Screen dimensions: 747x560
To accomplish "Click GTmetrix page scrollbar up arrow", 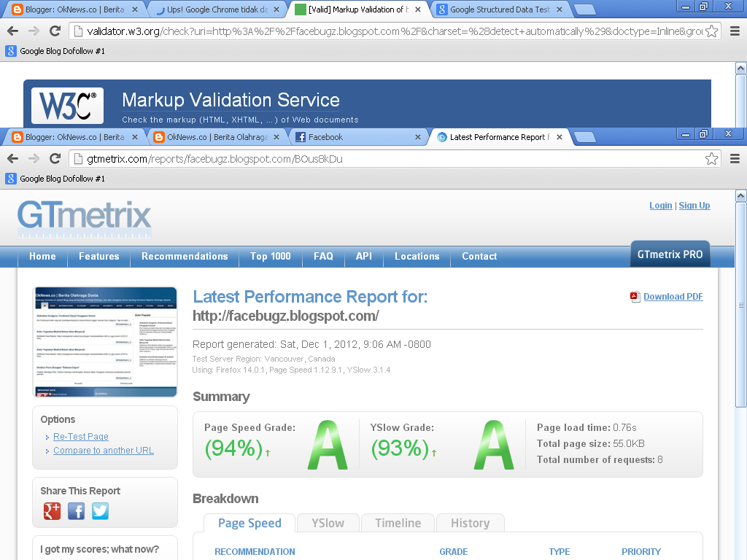I will coord(740,195).
